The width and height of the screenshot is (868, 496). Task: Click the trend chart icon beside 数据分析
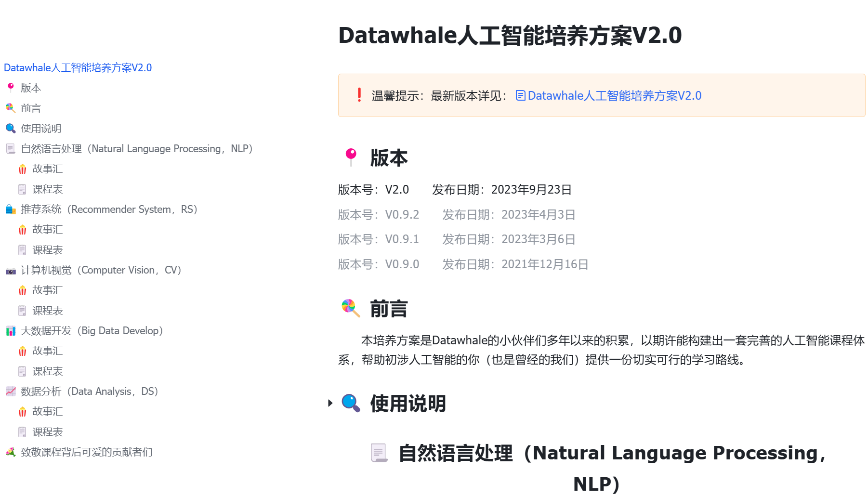(x=11, y=391)
